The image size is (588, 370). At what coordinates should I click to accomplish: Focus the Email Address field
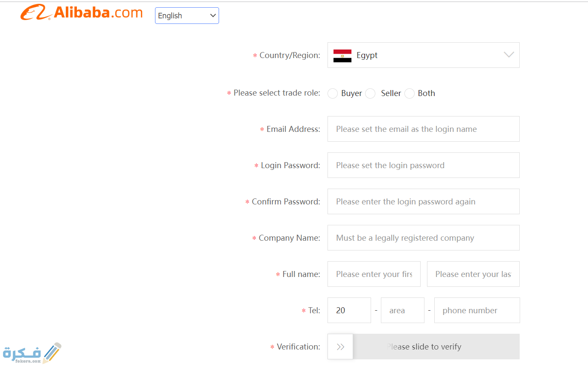coord(424,129)
